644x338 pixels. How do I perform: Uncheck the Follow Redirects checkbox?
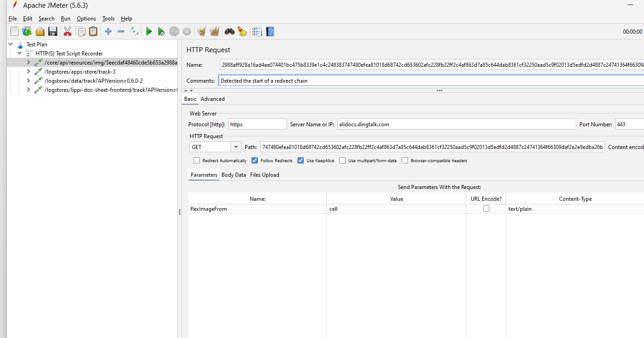pos(255,160)
